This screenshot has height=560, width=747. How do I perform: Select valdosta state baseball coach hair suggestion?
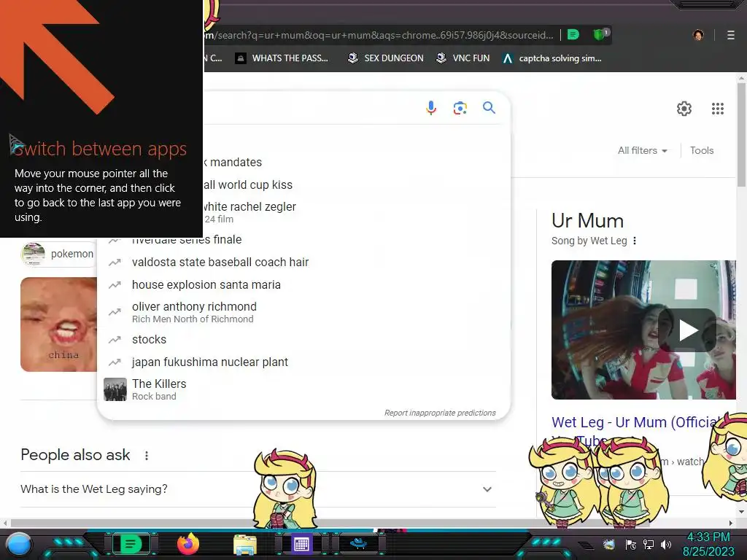(303, 262)
